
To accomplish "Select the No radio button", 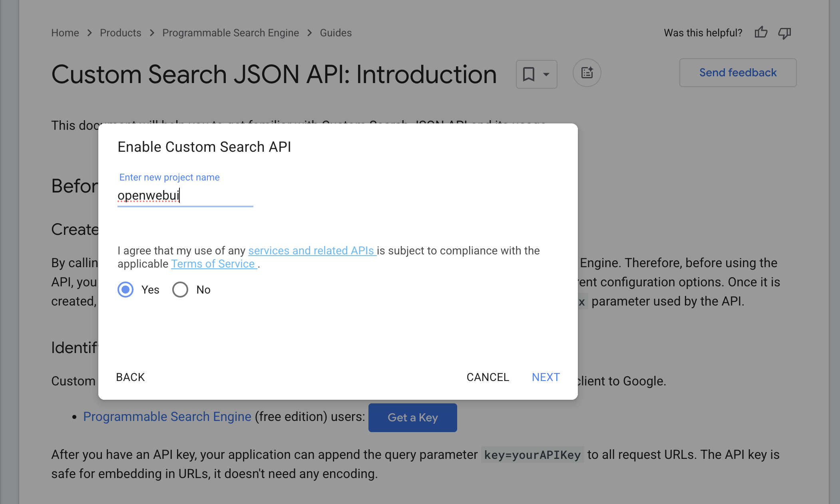I will pyautogui.click(x=180, y=290).
